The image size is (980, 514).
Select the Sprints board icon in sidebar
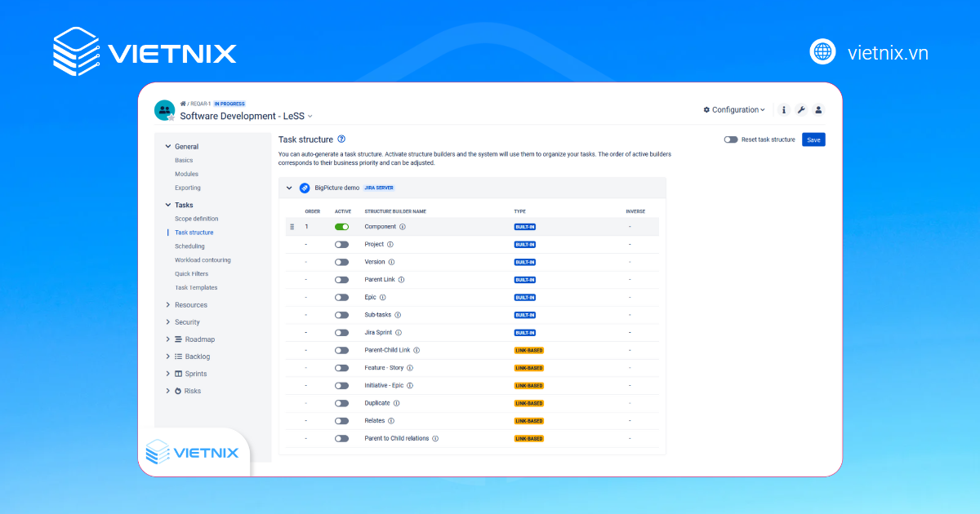(178, 374)
